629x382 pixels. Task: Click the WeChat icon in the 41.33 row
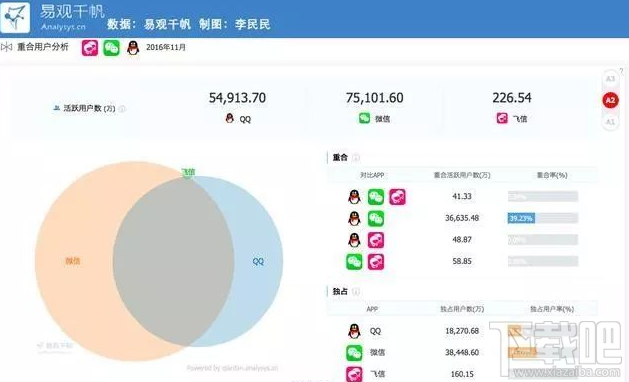[x=376, y=197]
